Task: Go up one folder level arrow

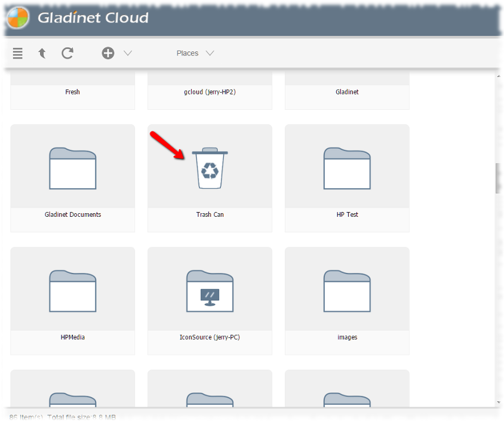Action: click(x=42, y=53)
